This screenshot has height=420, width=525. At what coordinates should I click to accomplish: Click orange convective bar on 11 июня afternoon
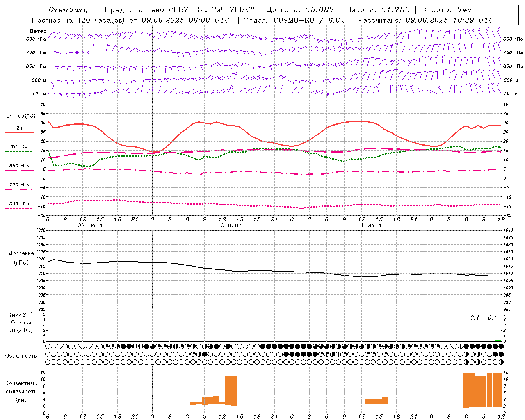coord(376,401)
